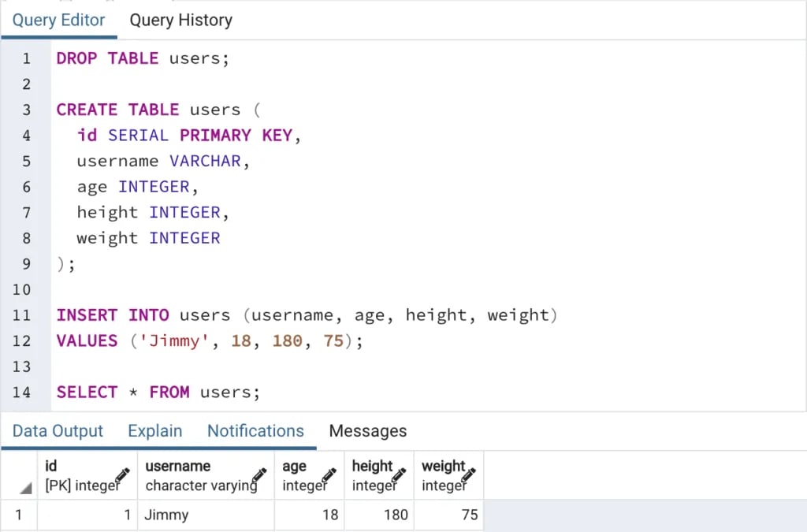The width and height of the screenshot is (807, 532).
Task: Select the height column header
Action: (379, 475)
